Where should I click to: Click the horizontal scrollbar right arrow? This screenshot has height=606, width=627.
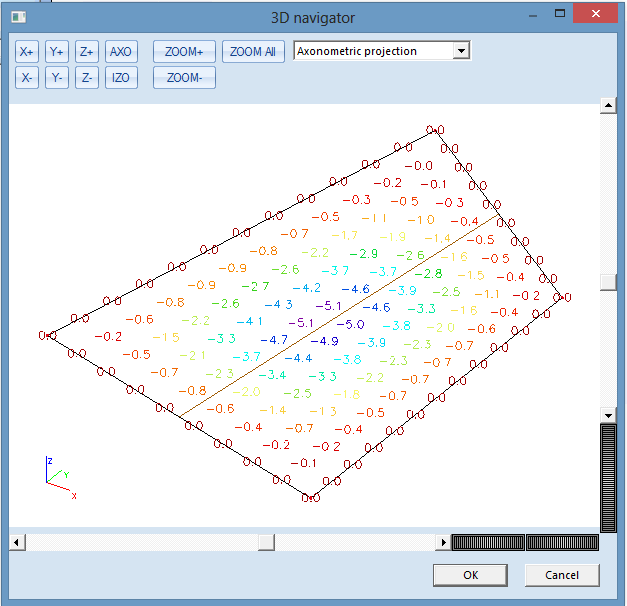coord(442,542)
